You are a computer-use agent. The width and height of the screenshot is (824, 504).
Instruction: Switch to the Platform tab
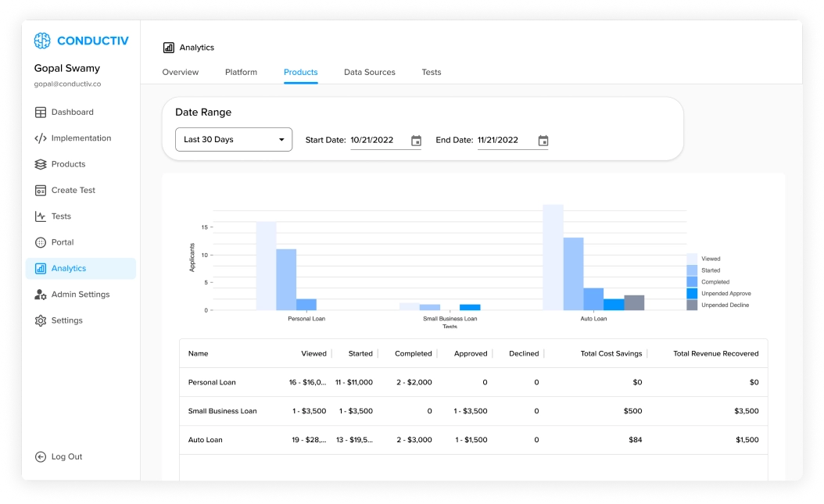[x=242, y=73]
